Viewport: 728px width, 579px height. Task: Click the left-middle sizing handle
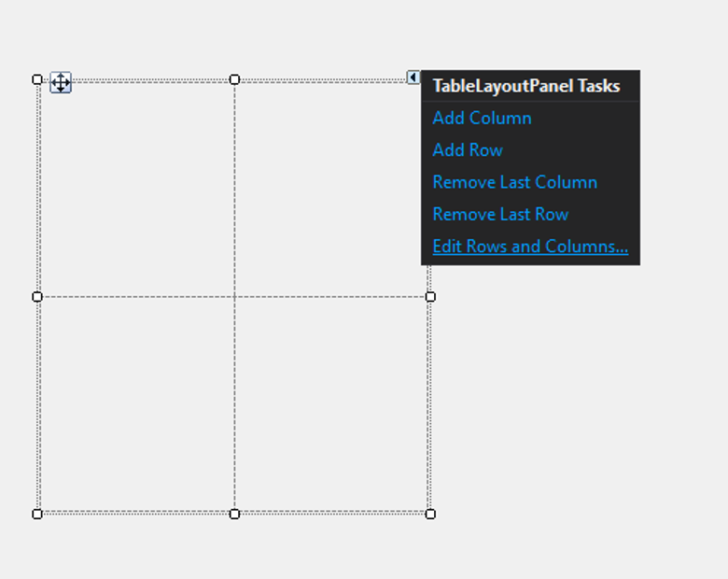[x=37, y=296]
